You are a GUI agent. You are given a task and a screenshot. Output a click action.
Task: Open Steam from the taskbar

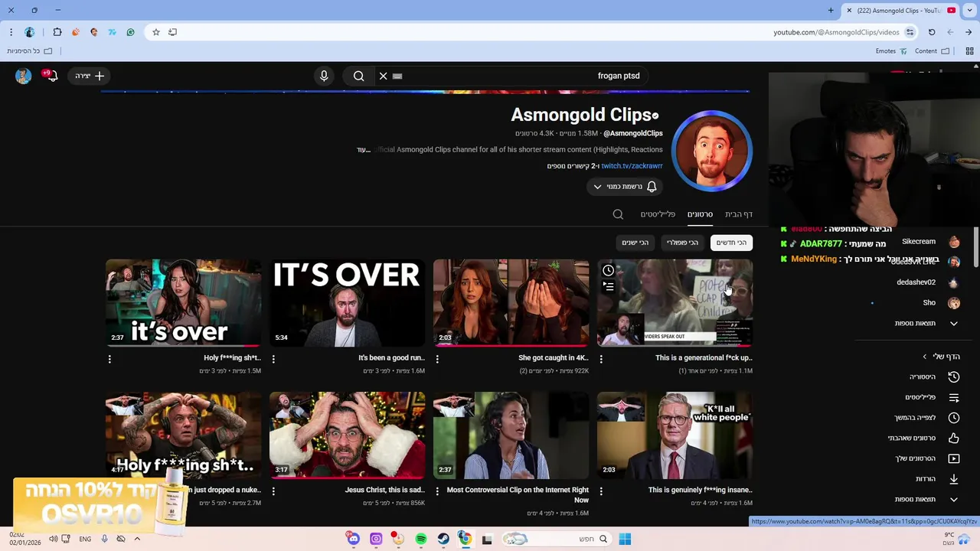pos(443,540)
